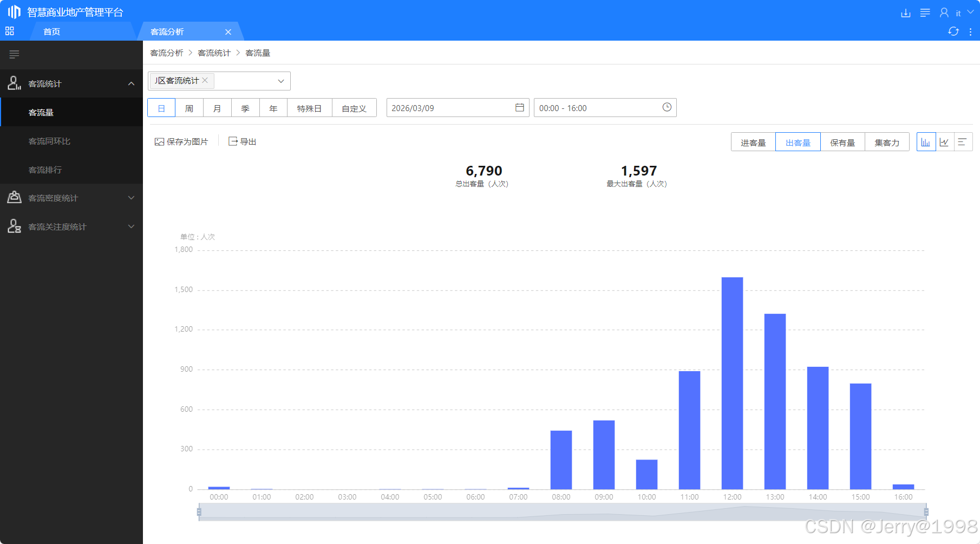Click the time range field 00:00 - 16:00

[605, 108]
